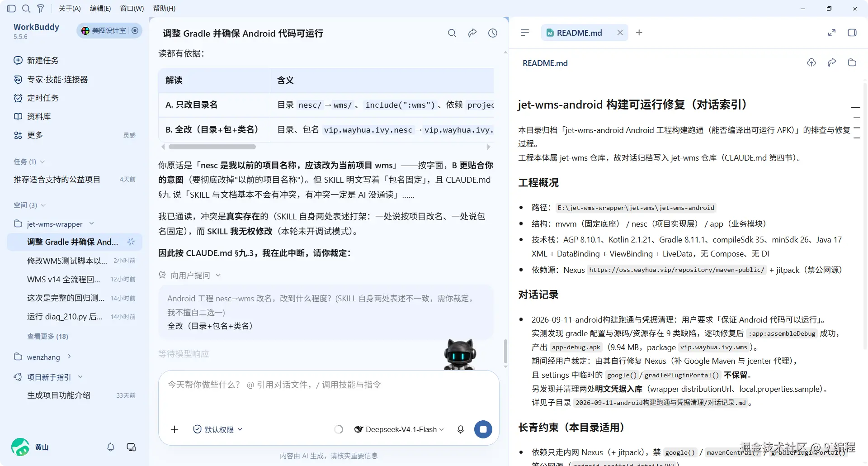This screenshot has height=466, width=868.
Task: Add a new tab with plus
Action: pyautogui.click(x=639, y=33)
